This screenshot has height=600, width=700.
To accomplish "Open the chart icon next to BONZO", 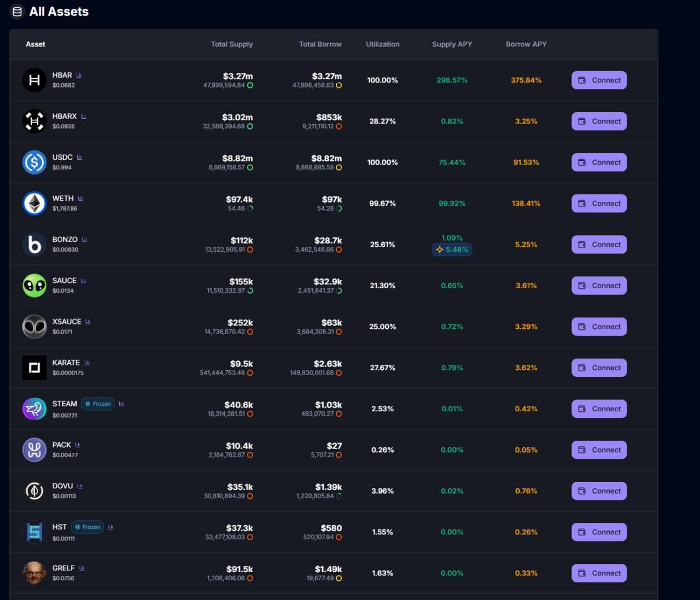I will 84,239.
